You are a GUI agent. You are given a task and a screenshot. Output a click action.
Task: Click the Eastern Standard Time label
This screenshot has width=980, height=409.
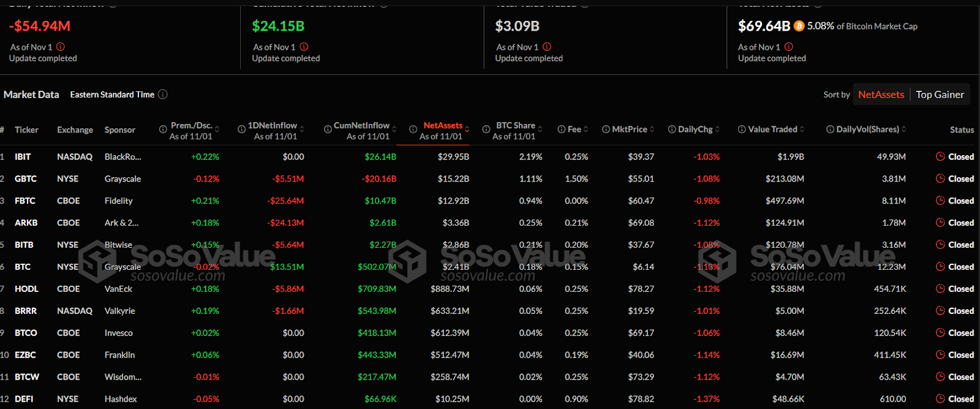(112, 94)
